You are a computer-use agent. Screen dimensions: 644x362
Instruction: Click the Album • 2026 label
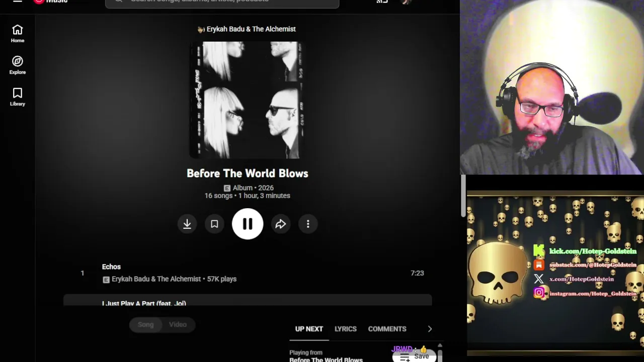pyautogui.click(x=253, y=188)
